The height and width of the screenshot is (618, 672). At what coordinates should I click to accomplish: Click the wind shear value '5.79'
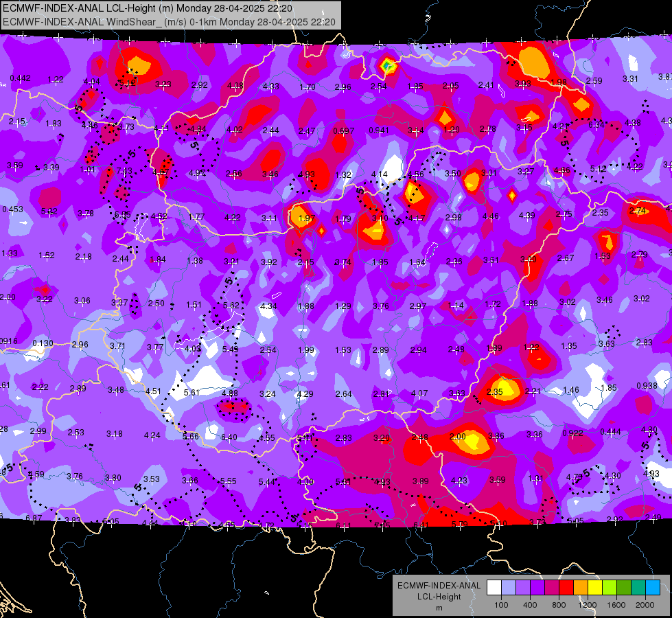(459, 524)
